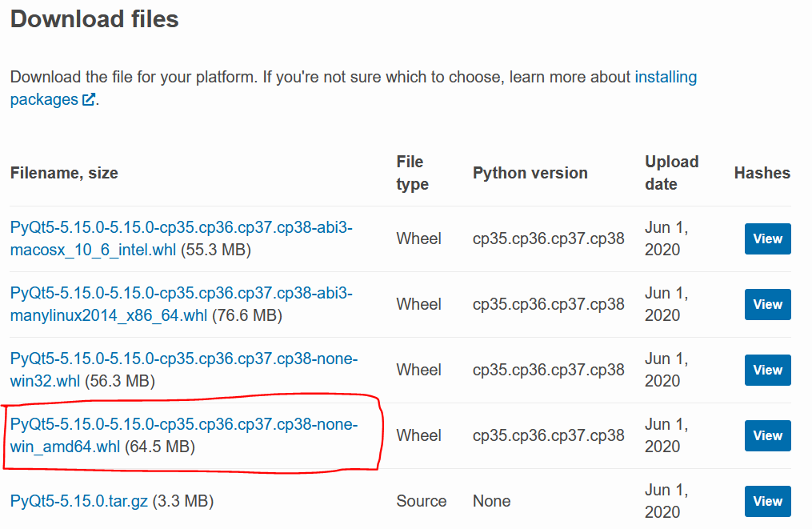Click View button for the macOSX intel wheel

point(766,238)
